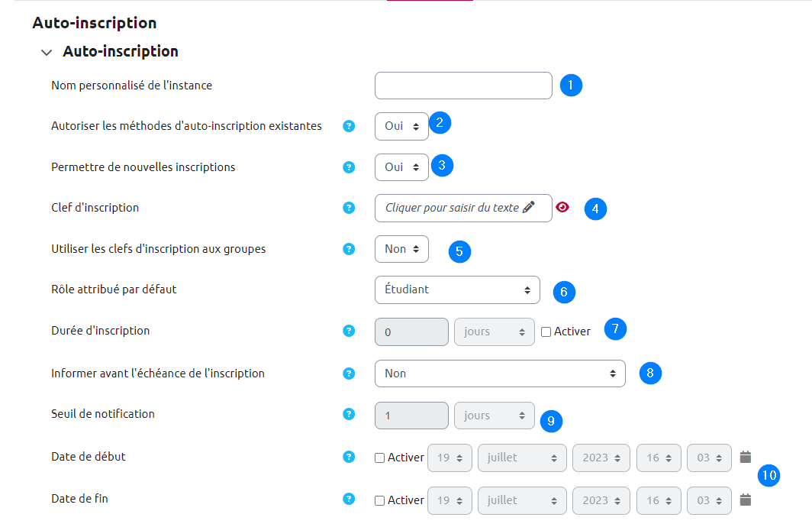Viewport: 812px width, 524px height.
Task: Open Permettre de nouvelles inscriptions Oui dropdown
Action: (401, 167)
